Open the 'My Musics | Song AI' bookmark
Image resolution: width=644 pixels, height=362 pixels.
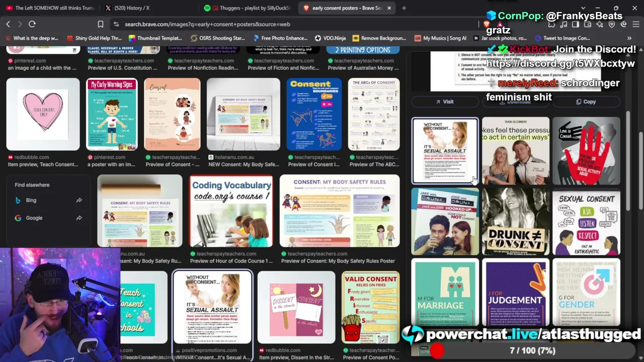click(440, 38)
